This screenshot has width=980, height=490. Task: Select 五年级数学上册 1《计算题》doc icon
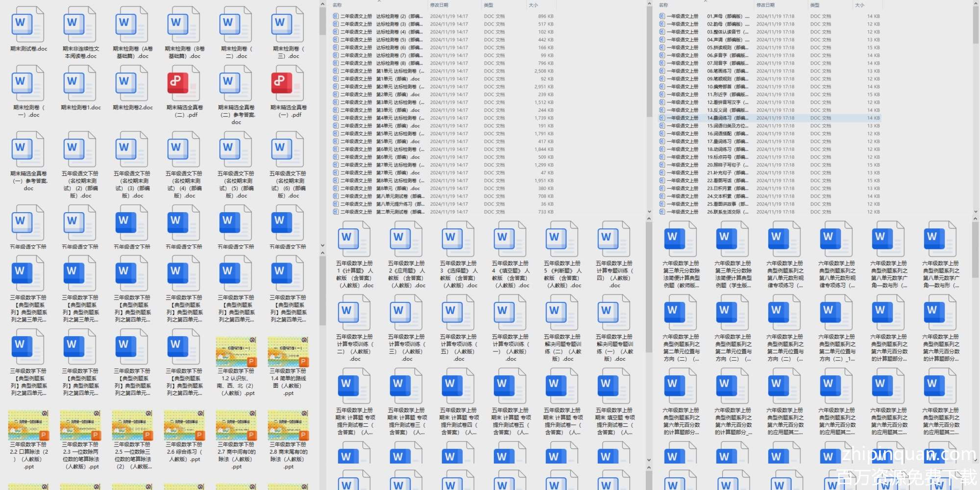tap(354, 239)
